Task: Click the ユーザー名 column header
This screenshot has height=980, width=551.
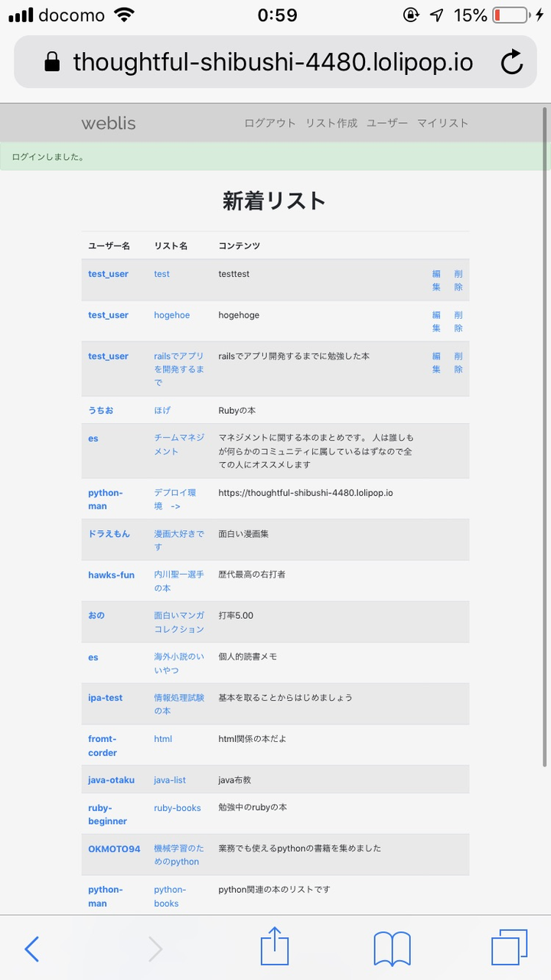Action: [109, 246]
